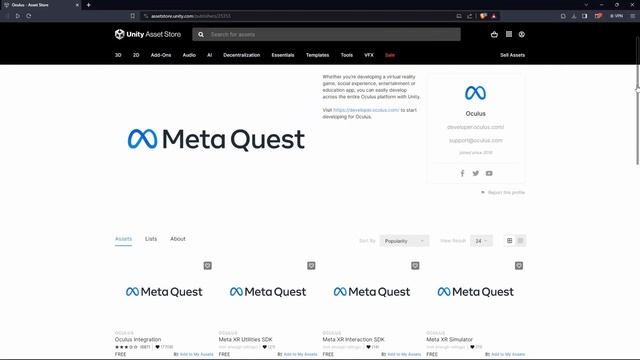Select the About tab

pos(178,239)
